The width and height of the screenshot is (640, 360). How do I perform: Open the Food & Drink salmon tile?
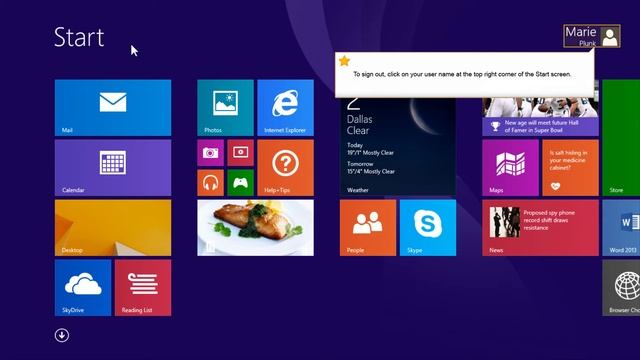tap(256, 228)
